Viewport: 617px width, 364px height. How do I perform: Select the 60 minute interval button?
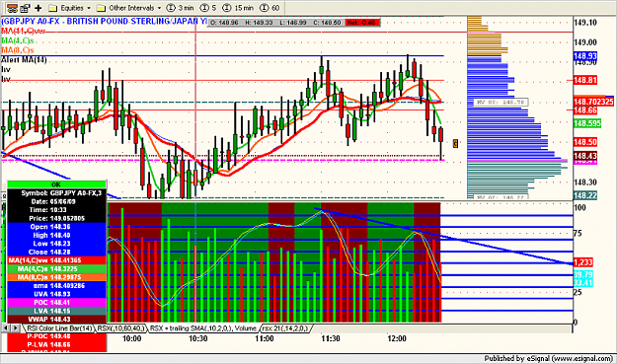270,8
